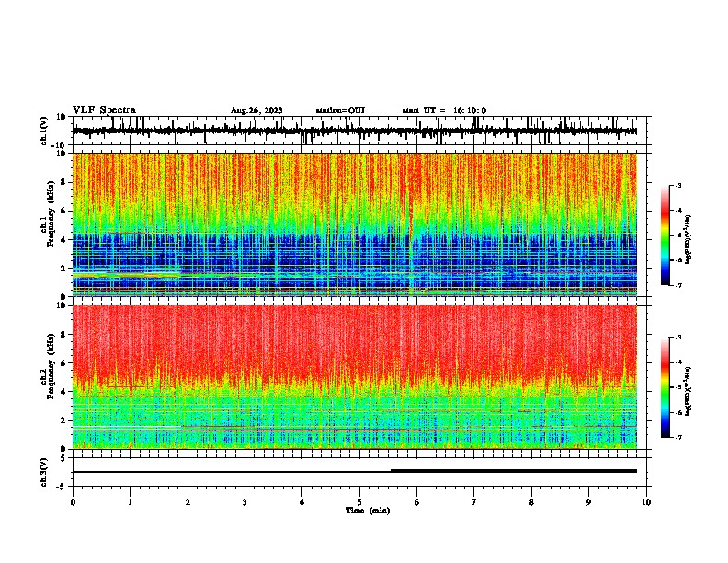Click the '1' tick on time axis

(x=130, y=502)
